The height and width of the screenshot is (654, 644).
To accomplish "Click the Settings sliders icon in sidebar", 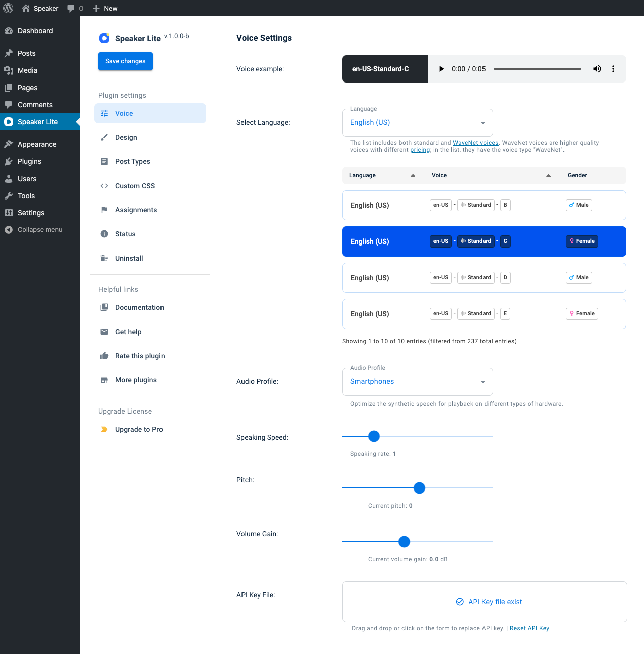I will 9,213.
